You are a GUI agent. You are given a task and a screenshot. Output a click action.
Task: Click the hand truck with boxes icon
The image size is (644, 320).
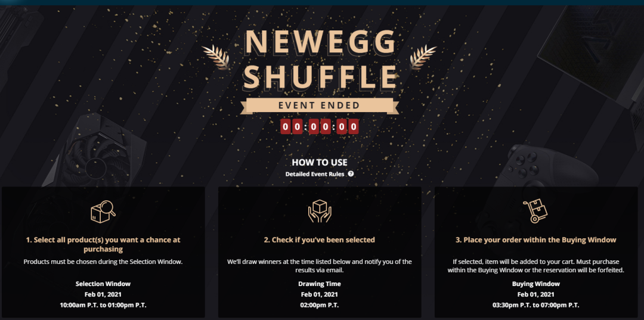[535, 212]
